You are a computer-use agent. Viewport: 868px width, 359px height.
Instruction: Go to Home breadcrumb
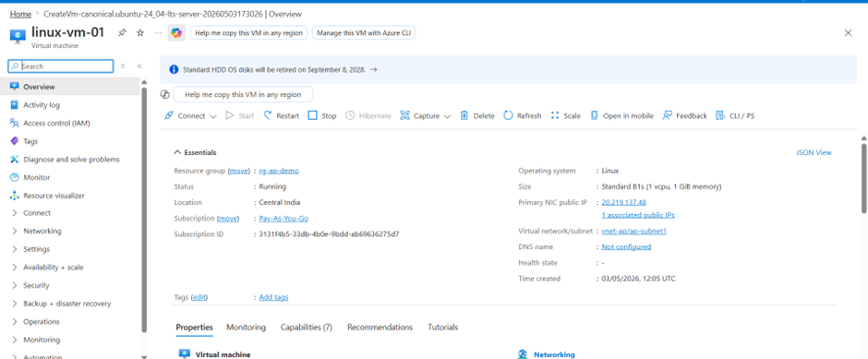[x=20, y=14]
